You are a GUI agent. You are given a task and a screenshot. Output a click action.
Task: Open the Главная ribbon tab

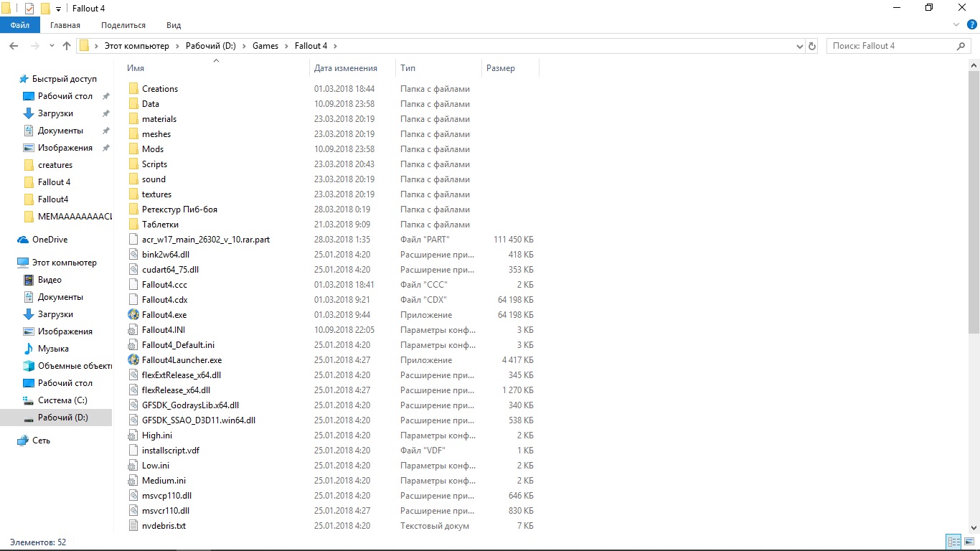[65, 25]
